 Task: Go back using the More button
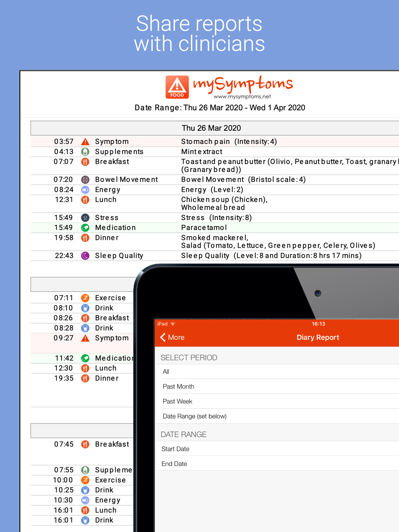(x=172, y=337)
